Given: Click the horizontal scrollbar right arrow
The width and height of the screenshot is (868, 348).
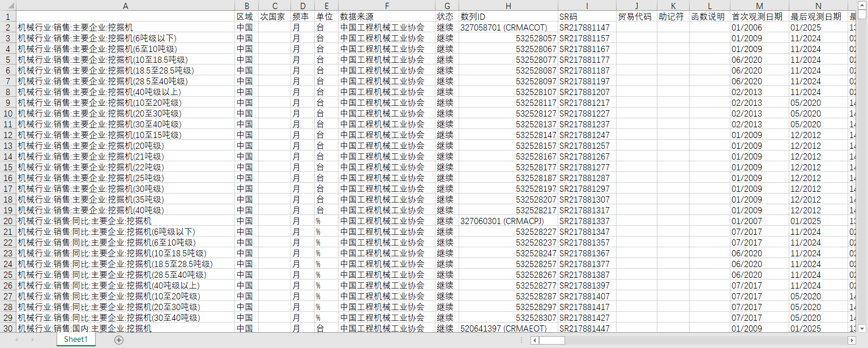Looking at the screenshot, I should tap(851, 340).
